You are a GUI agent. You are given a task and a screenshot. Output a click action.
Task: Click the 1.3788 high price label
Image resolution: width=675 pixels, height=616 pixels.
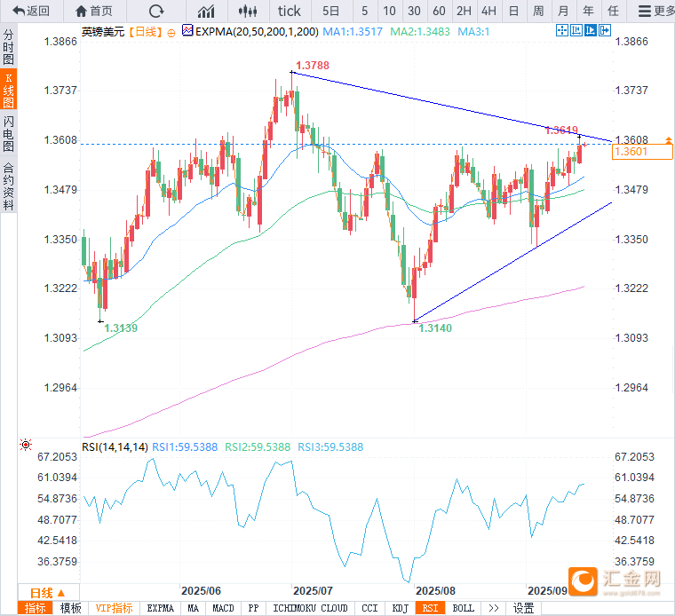pyautogui.click(x=313, y=66)
